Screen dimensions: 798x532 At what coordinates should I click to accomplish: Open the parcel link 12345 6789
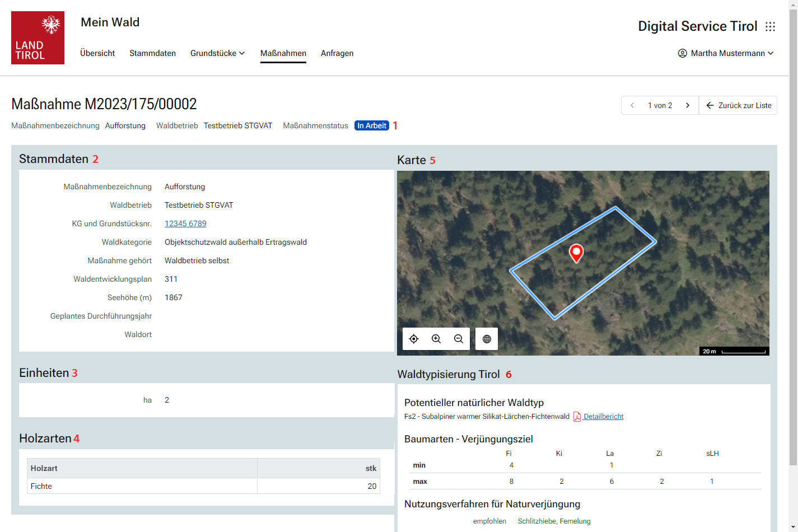pos(185,223)
